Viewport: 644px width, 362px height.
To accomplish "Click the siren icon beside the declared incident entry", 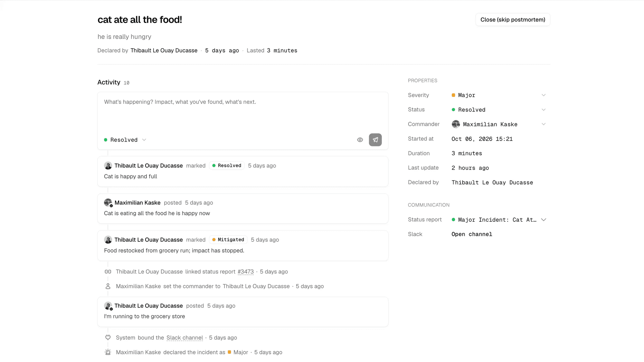I will (108, 352).
